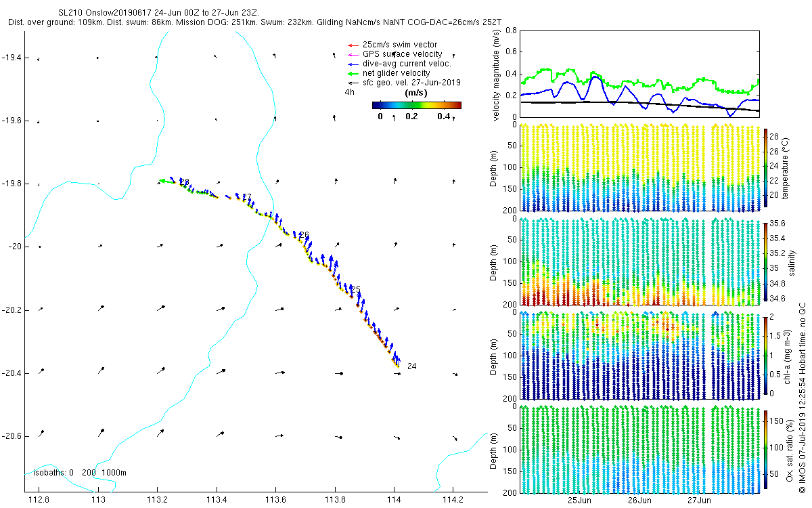The image size is (812, 508).
Task: Click the '4h' label in the legend
Action: click(350, 91)
